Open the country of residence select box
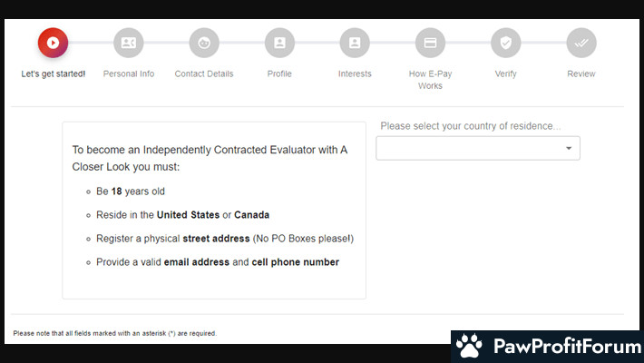The height and width of the screenshot is (363, 644). point(478,148)
